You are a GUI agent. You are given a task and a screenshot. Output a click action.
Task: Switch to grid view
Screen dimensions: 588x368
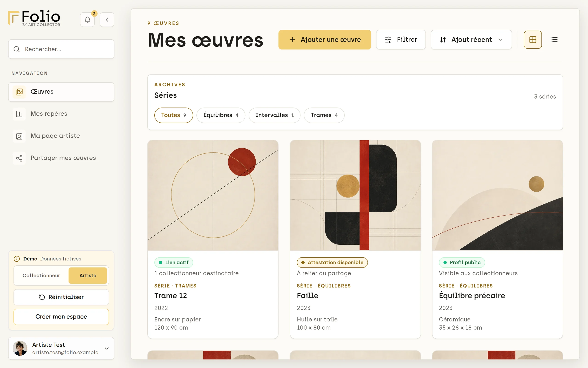pos(533,40)
